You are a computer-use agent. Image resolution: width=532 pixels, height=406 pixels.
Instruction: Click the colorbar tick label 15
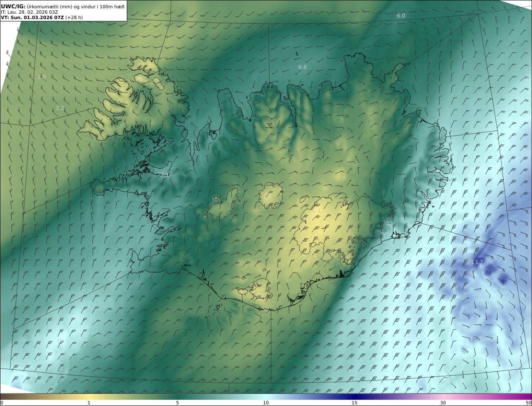(355, 403)
